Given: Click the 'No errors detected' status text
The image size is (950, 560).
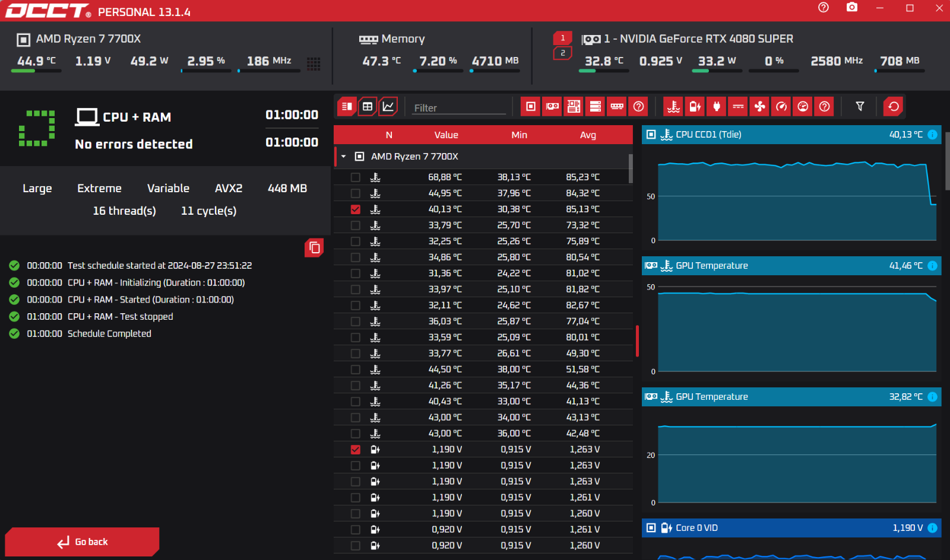Looking at the screenshot, I should [x=134, y=144].
